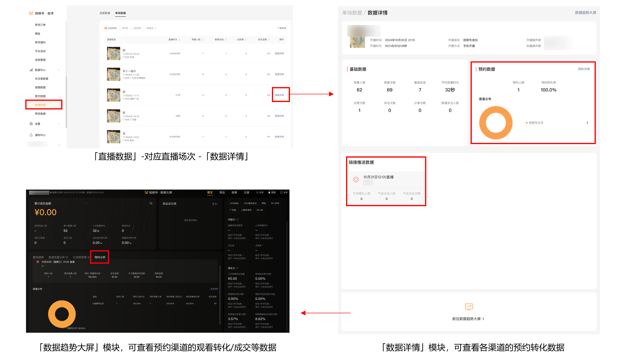Click the 反馈 feedback icon in dashboard header
The height and width of the screenshot is (364, 617).
[x=257, y=192]
